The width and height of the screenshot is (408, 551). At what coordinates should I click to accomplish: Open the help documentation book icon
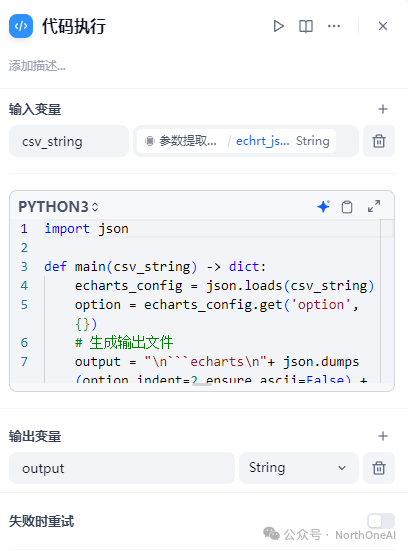(306, 26)
